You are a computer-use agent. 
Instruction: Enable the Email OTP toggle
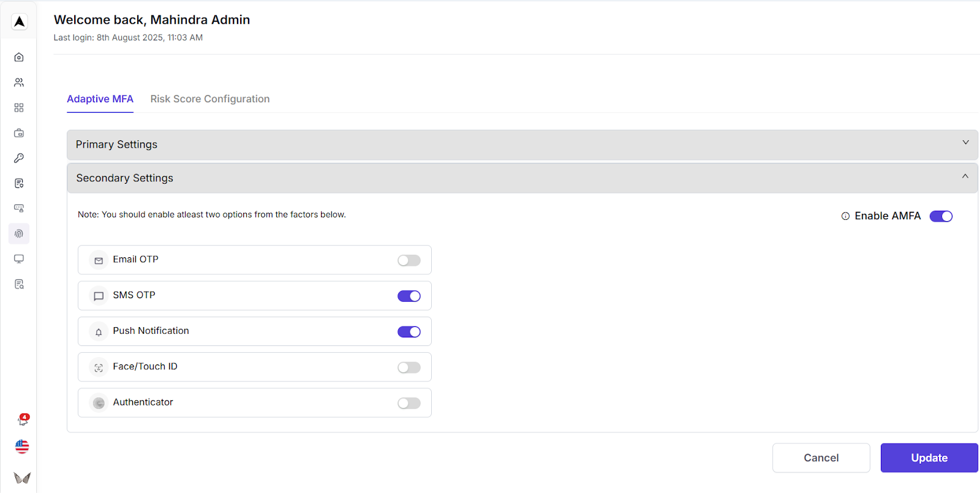[x=409, y=260]
